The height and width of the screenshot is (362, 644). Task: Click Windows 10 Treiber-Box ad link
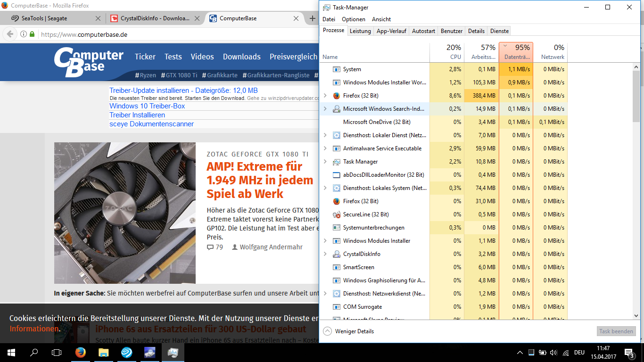pyautogui.click(x=147, y=106)
